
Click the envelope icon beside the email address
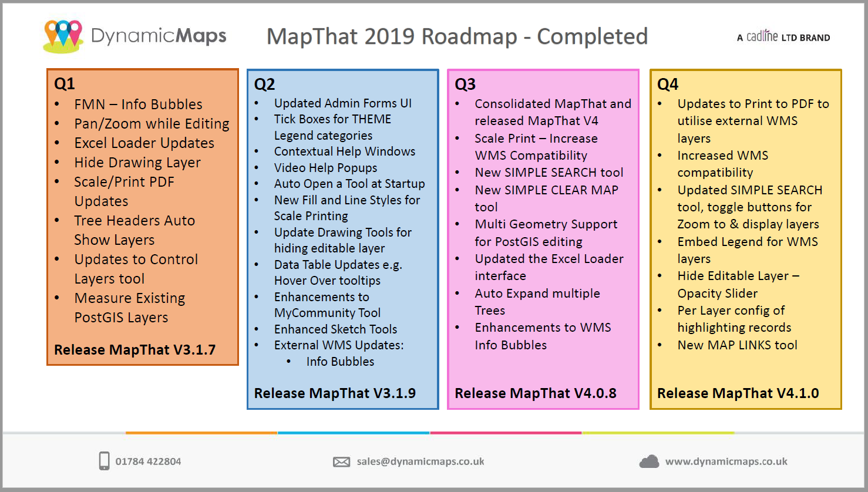coord(341,461)
